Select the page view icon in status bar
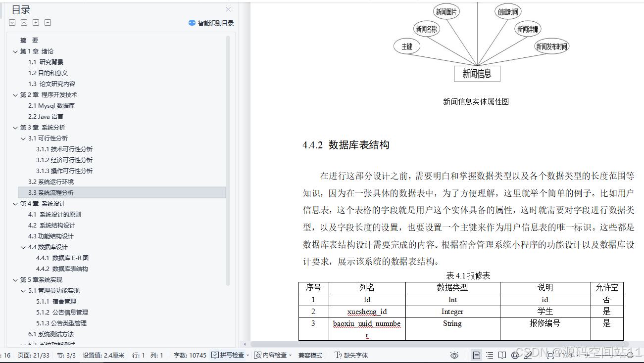 (x=476, y=355)
